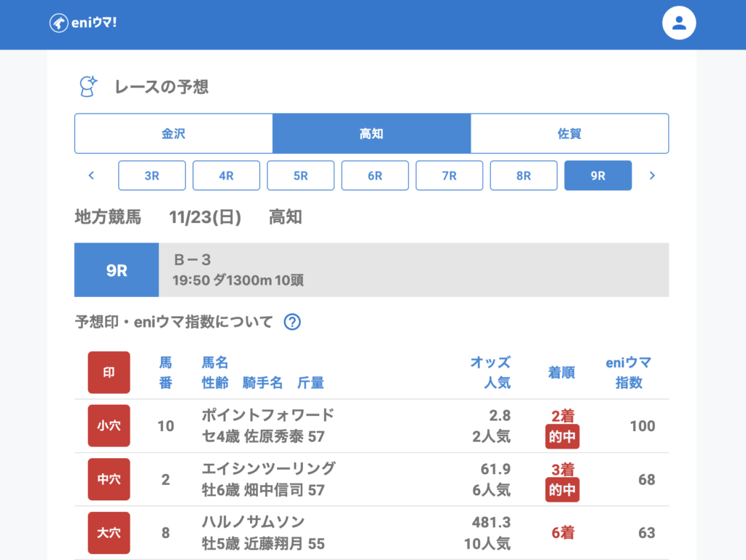The image size is (746, 560).
Task: Select race 3R
Action: point(152,176)
